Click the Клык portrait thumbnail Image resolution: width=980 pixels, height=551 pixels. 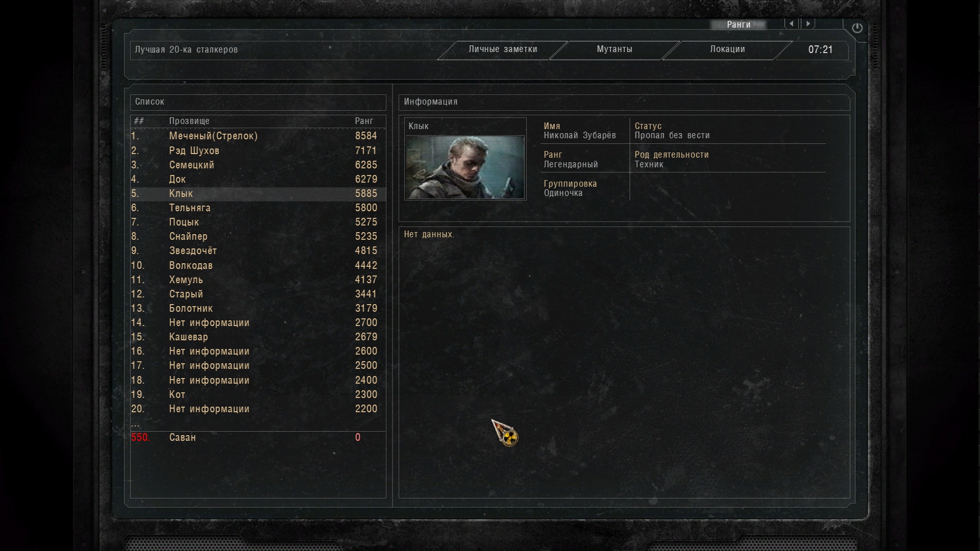(x=465, y=167)
